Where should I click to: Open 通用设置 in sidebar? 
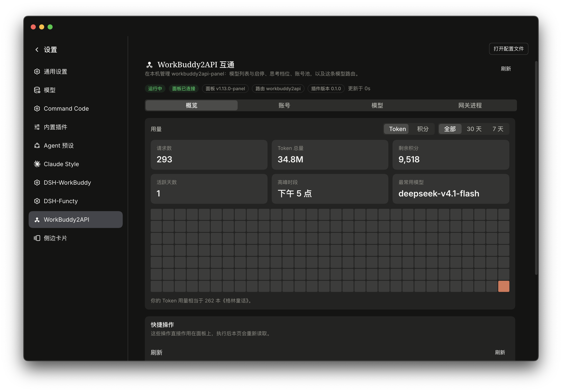[76, 72]
